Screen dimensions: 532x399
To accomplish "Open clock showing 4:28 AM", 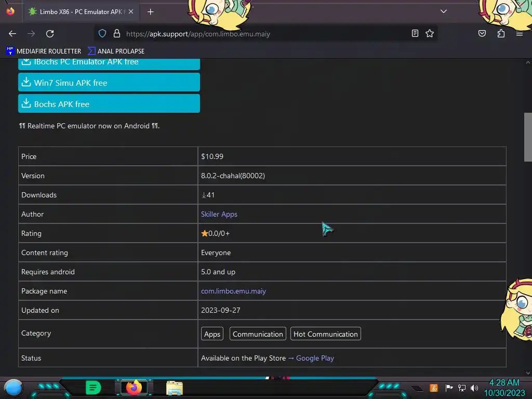I will pyautogui.click(x=504, y=388).
